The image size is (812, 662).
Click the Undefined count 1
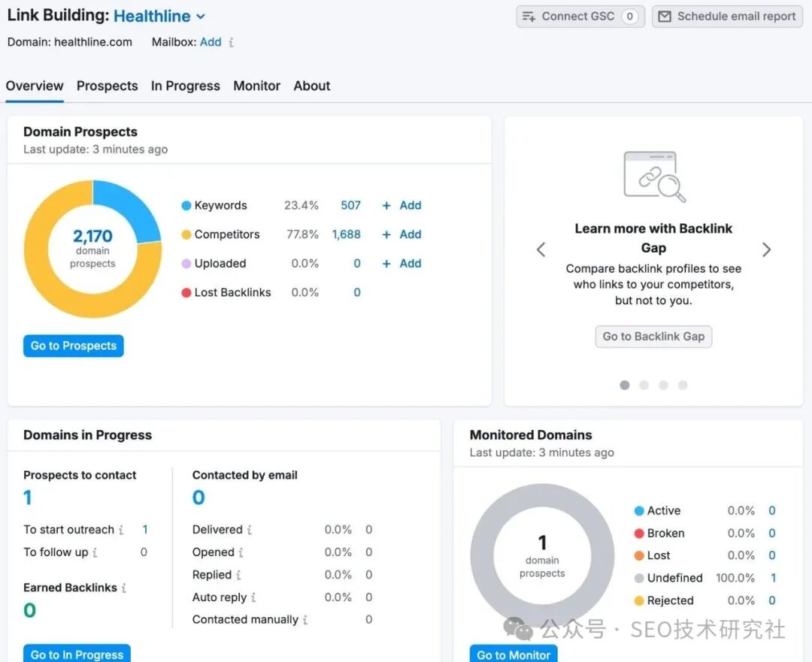[773, 578]
